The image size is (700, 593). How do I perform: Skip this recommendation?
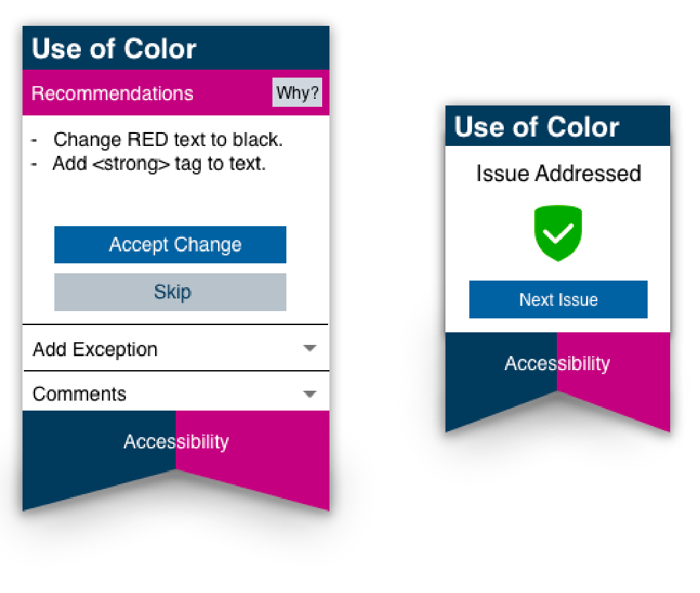(x=170, y=292)
